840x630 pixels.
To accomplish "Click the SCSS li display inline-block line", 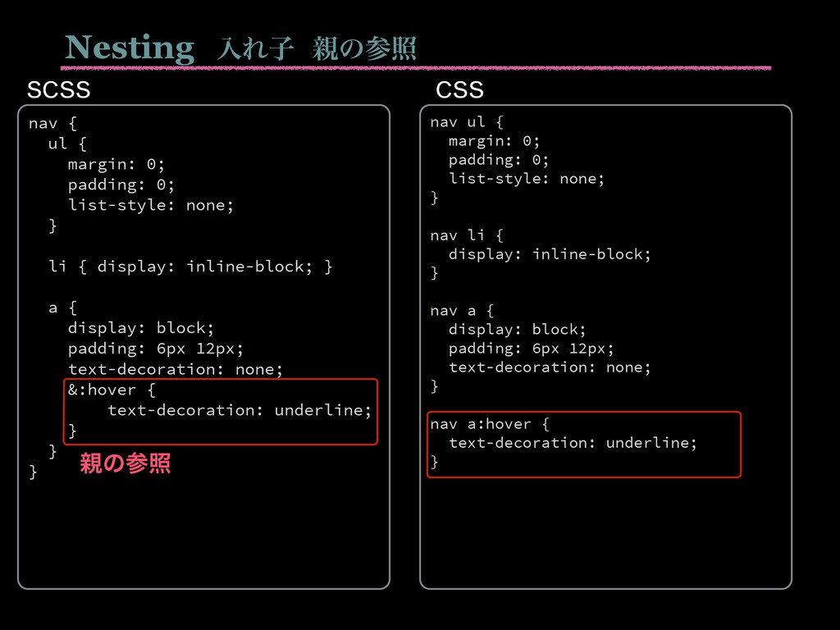I will coord(190,267).
